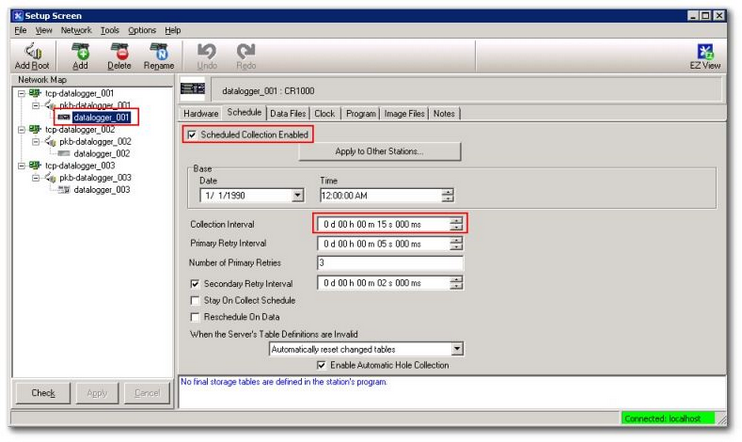This screenshot has width=742, height=442.
Task: Click the Undo arrow icon
Action: (207, 51)
